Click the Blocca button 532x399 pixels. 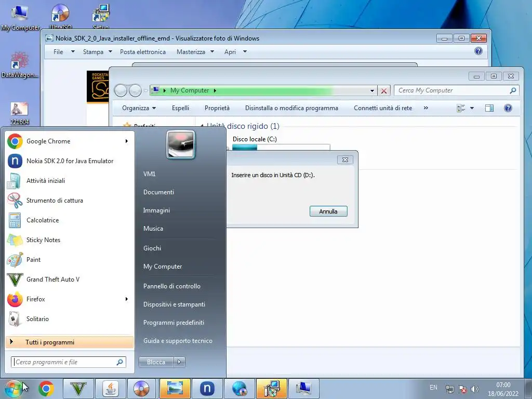(156, 362)
